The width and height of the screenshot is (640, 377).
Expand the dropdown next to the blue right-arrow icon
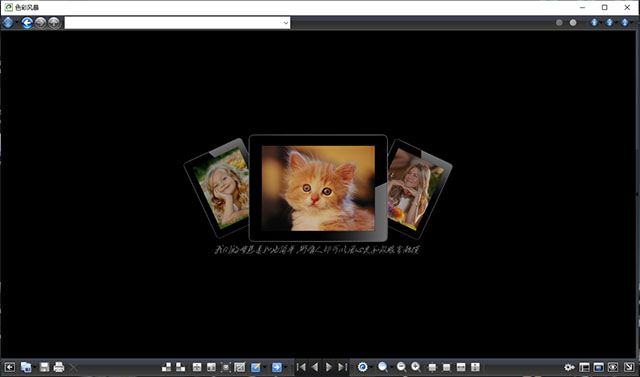pyautogui.click(x=285, y=368)
